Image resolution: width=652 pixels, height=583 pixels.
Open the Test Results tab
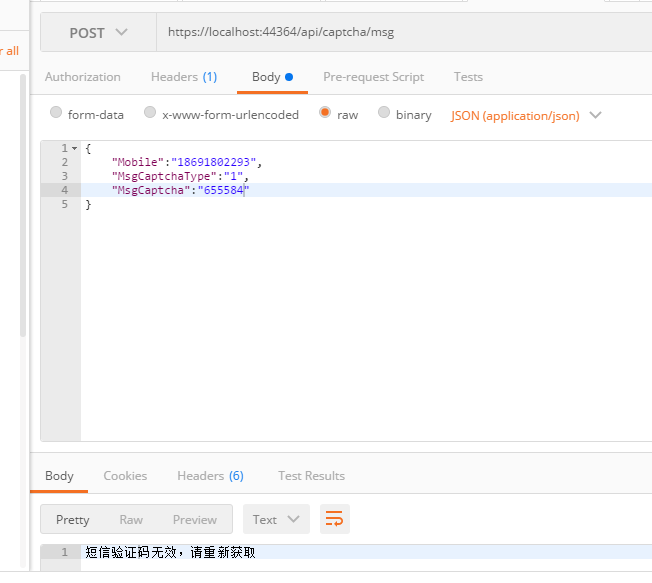(x=311, y=476)
